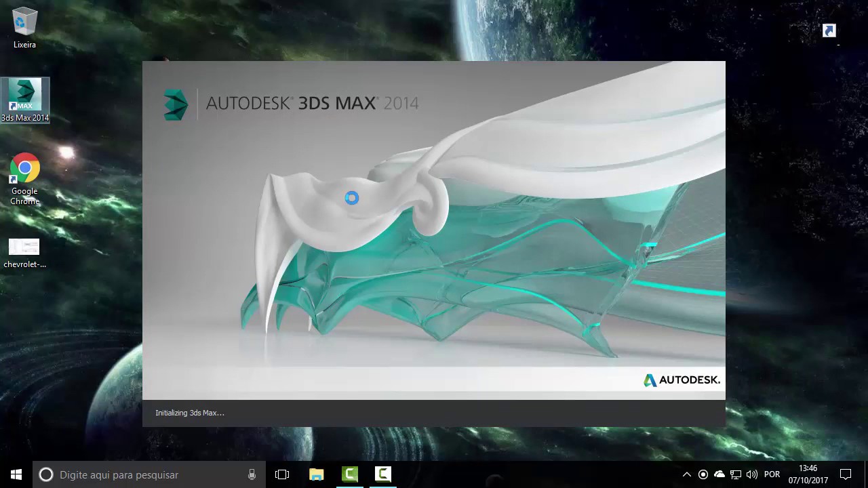Open the clock showing 13:46 07/10/2017
This screenshot has height=488, width=868.
coord(808,474)
